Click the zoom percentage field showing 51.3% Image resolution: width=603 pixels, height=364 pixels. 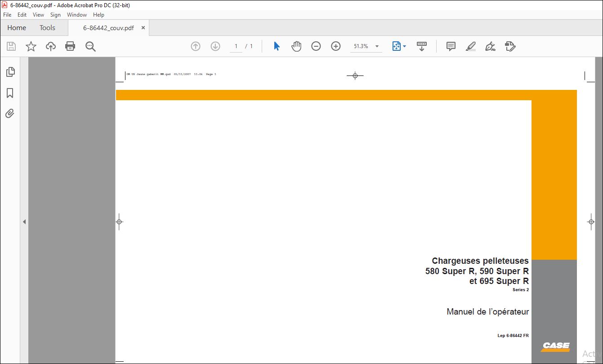click(x=361, y=46)
